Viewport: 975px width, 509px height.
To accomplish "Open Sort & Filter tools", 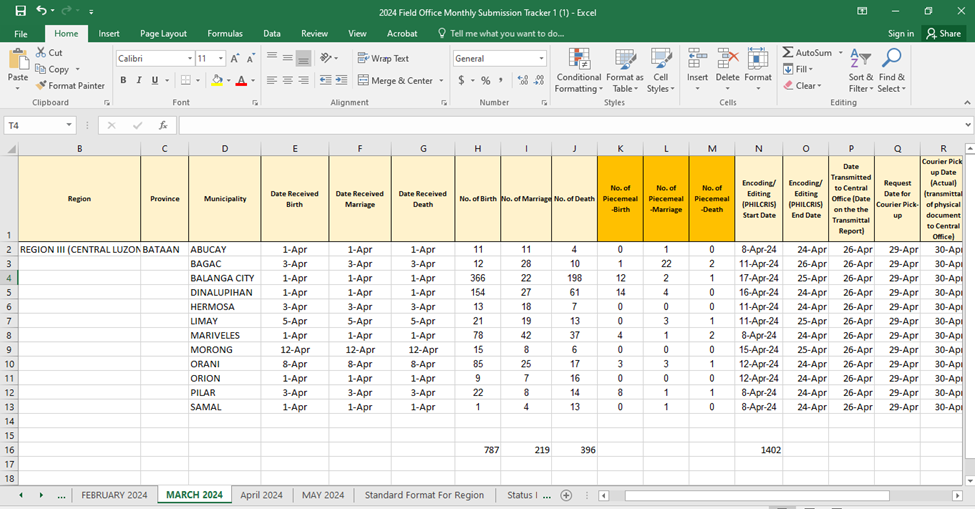I will 860,69.
